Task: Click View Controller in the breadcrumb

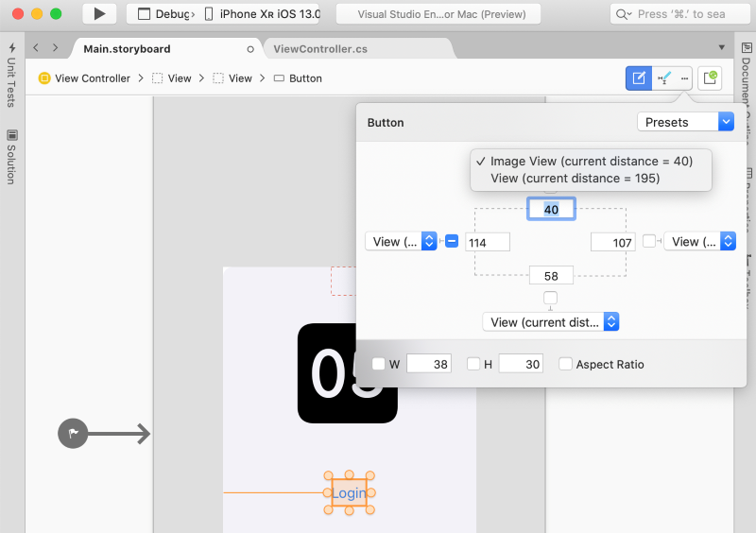Action: pyautogui.click(x=92, y=78)
